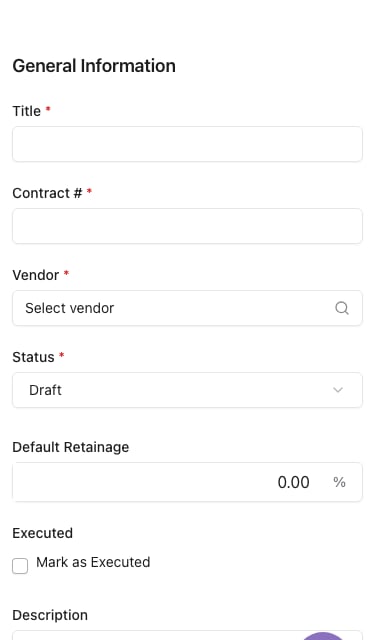Click the Contract # field label
The width and height of the screenshot is (375, 640).
(x=47, y=193)
